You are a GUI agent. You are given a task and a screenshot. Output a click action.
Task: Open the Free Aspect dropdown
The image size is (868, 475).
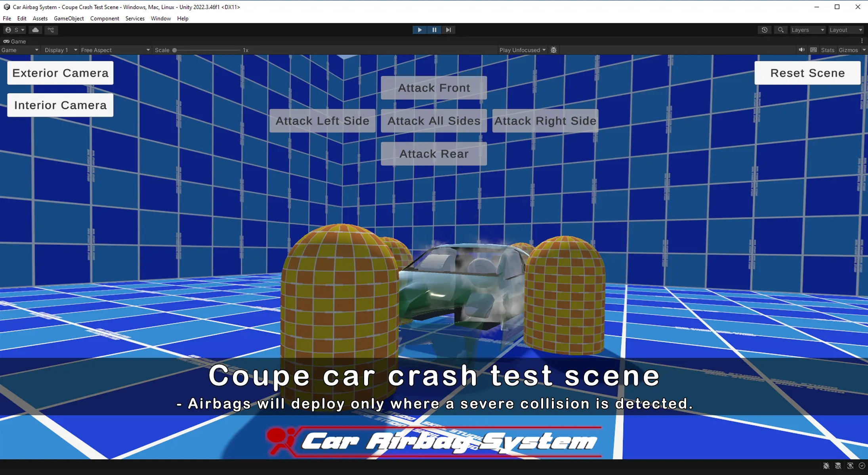click(x=115, y=50)
